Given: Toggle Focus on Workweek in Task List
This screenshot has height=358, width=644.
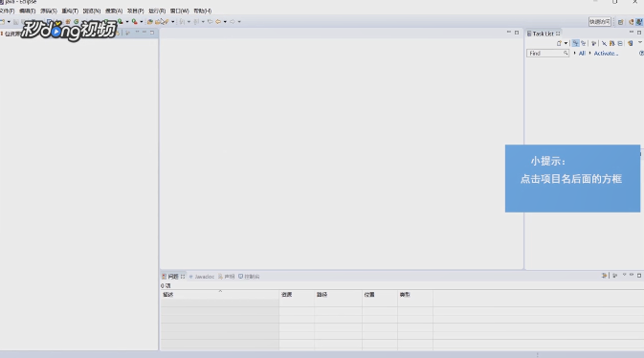Looking at the screenshot, I should (594, 44).
